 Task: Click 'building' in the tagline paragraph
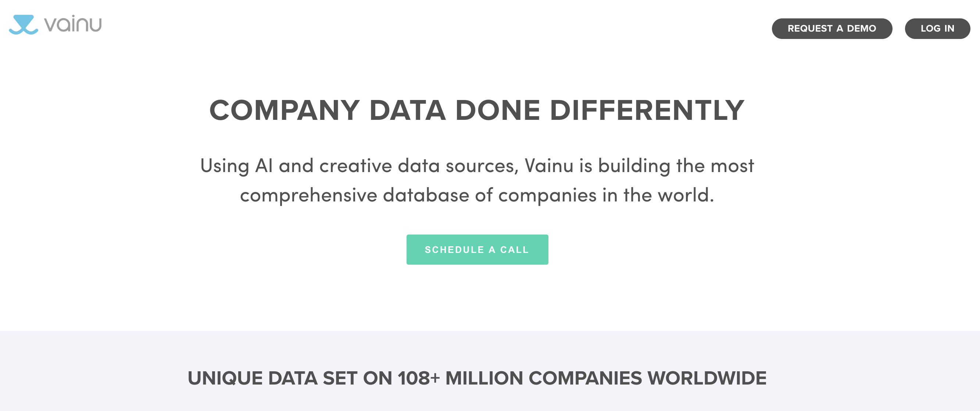634,166
